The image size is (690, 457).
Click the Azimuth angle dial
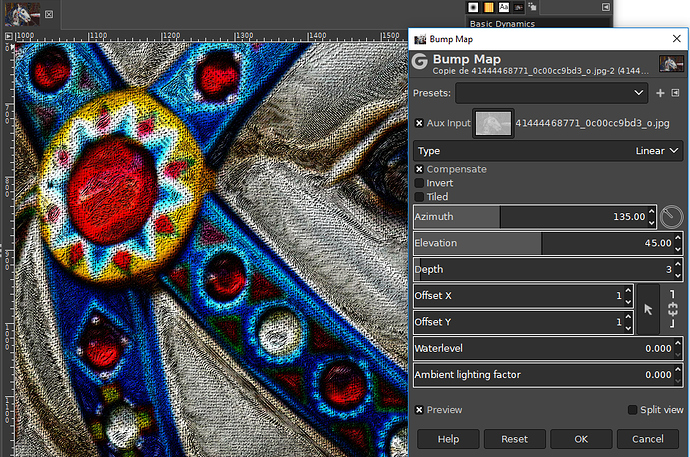[671, 216]
